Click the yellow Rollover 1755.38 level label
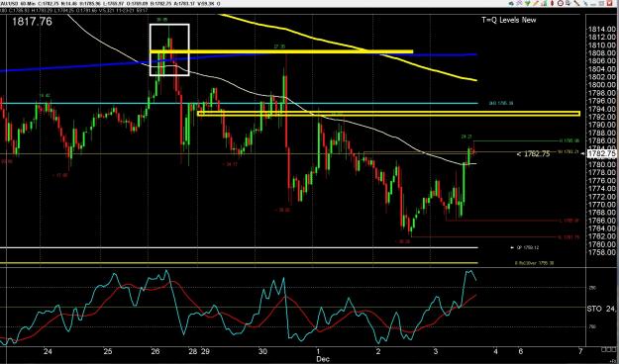This screenshot has height=364, width=619. pos(534,263)
